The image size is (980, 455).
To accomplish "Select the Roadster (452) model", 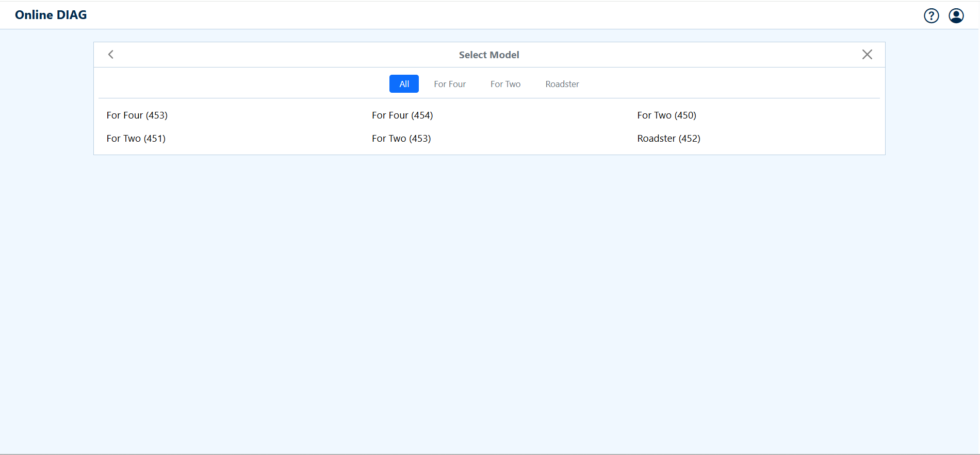I will [668, 139].
